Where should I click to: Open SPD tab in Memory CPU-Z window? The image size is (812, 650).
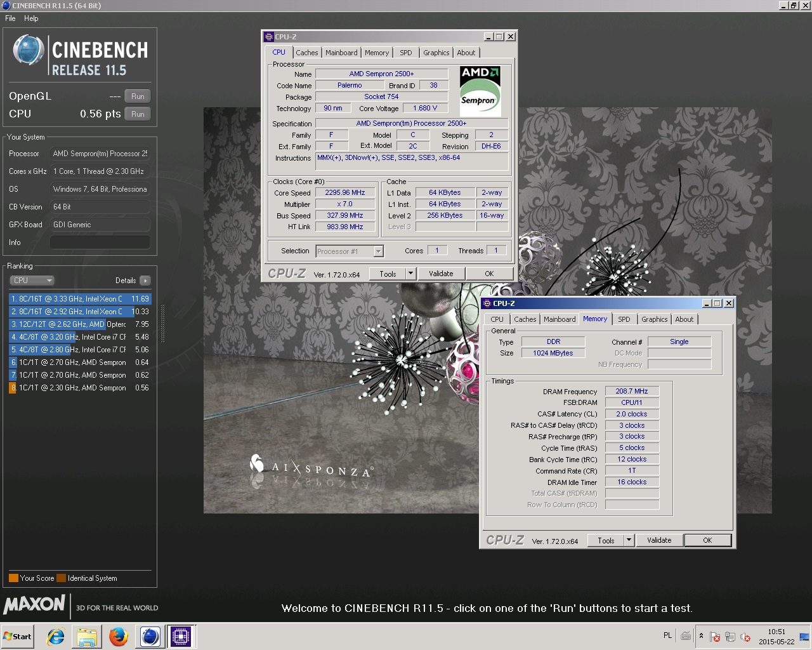[624, 319]
